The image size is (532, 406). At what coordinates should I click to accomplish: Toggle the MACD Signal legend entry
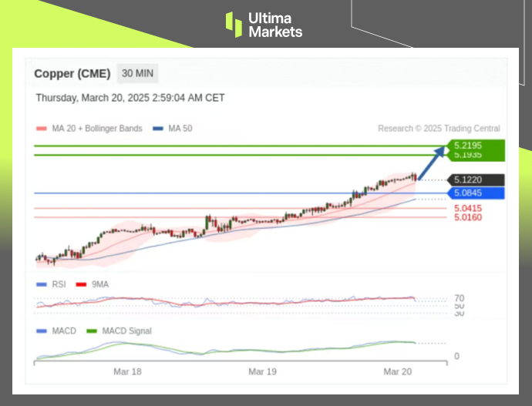coord(119,331)
